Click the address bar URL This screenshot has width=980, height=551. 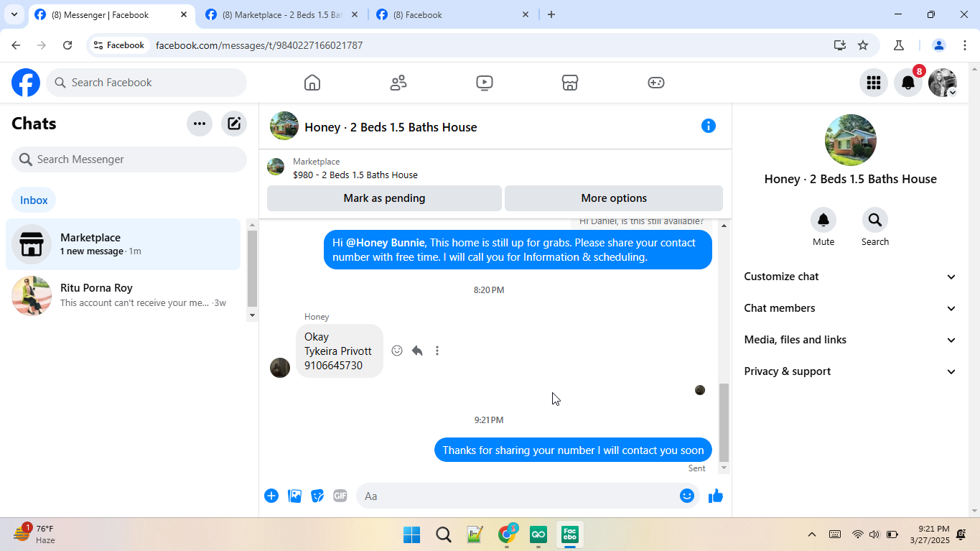pyautogui.click(x=259, y=45)
